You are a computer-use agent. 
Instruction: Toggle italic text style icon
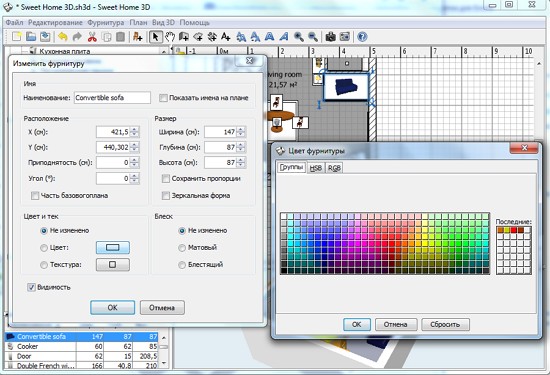coord(284,36)
